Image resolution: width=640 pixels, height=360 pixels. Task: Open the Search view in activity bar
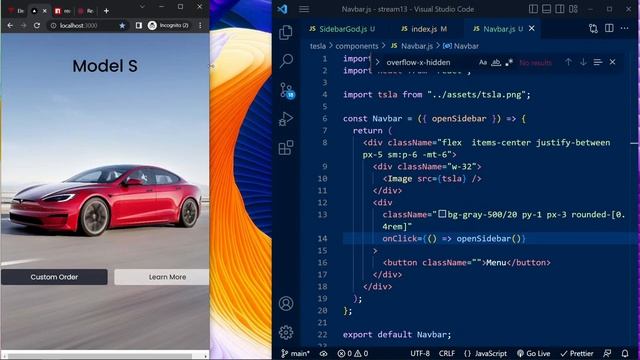click(286, 61)
